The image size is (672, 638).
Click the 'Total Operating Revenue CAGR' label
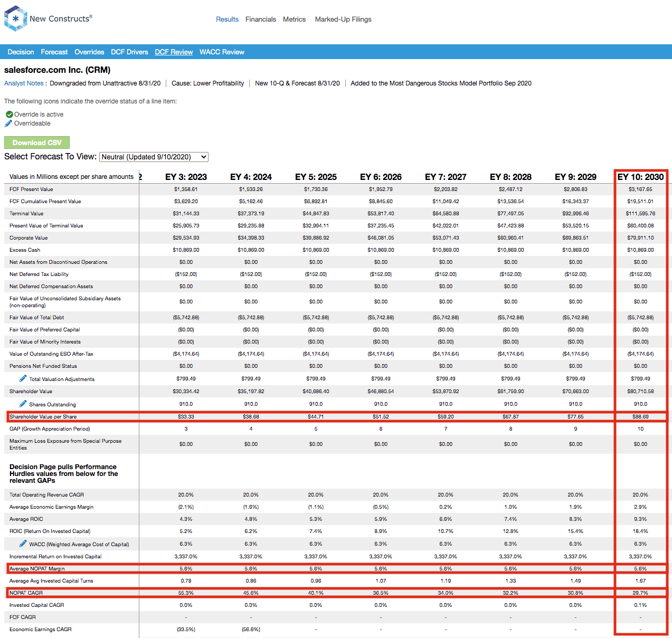coord(46,495)
